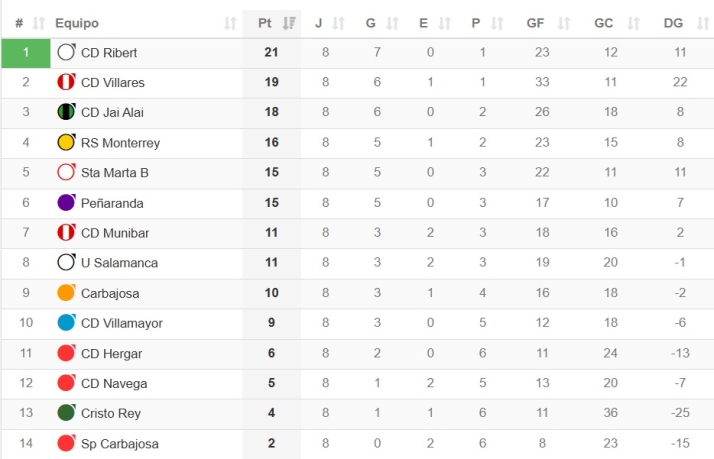Click the CD Villares team crest icon
Viewport: 714px width, 459px height.
click(66, 82)
